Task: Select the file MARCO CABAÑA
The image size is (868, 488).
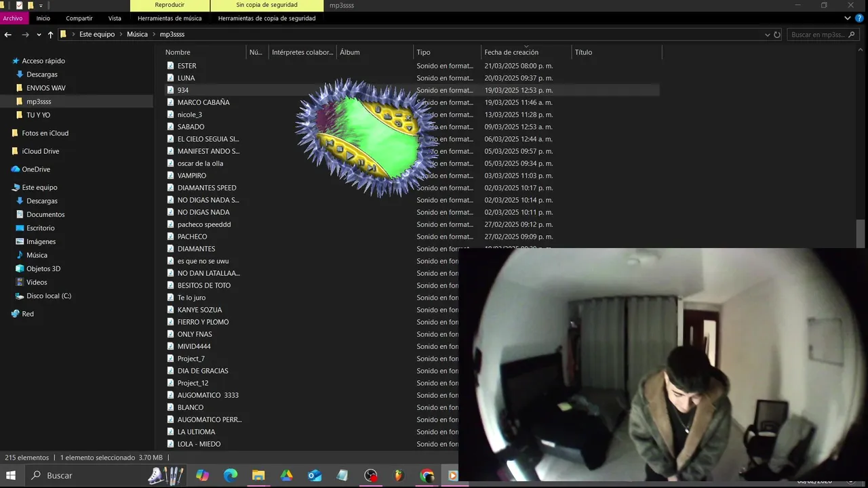Action: (203, 102)
